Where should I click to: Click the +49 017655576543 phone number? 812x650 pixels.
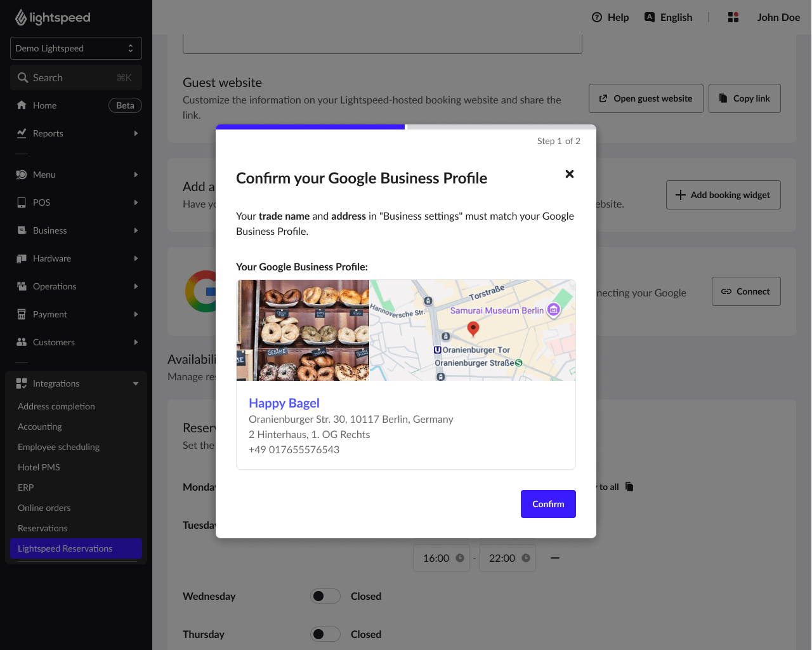(294, 449)
